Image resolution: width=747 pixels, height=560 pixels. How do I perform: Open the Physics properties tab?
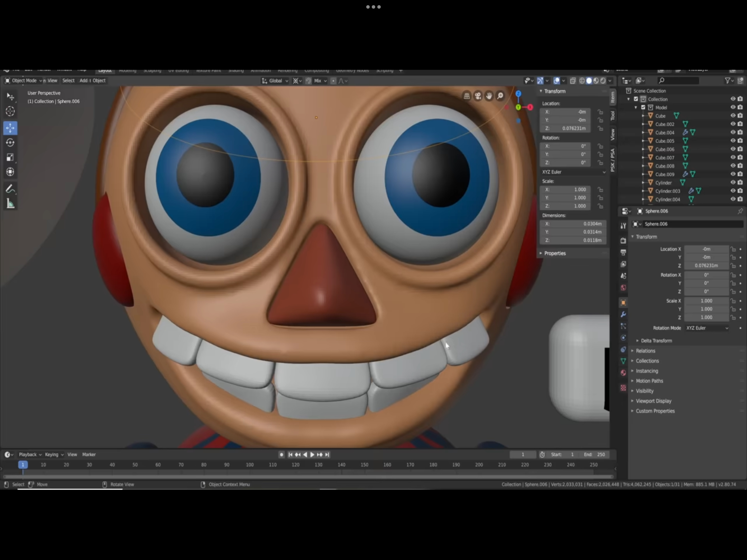pyautogui.click(x=623, y=338)
